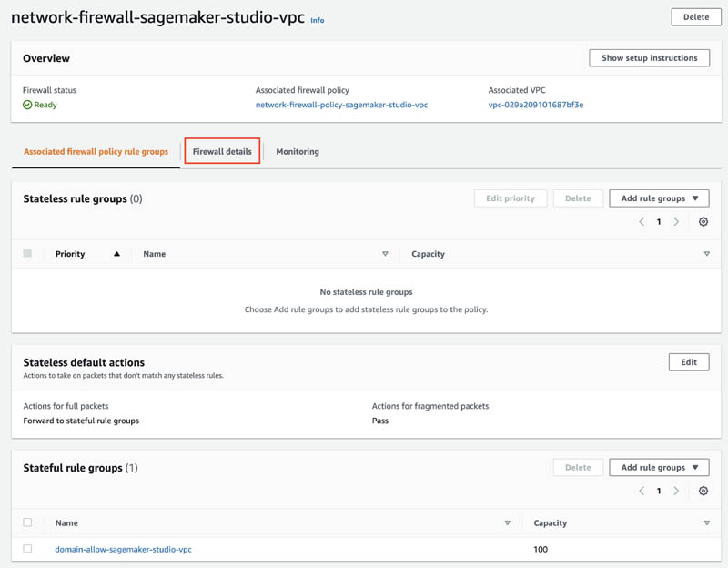Viewport: 728px width, 568px height.
Task: Open vpc-029a209101687bf3e VPC link
Action: point(536,105)
